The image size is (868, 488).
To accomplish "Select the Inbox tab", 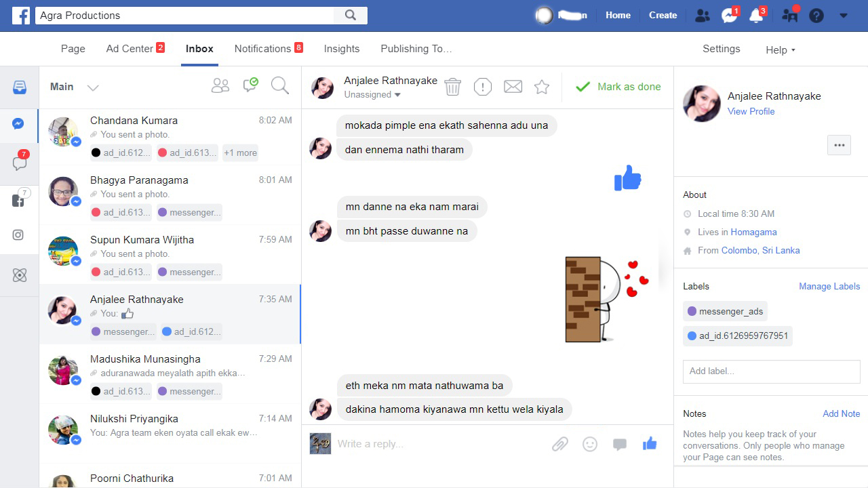I will pyautogui.click(x=199, y=49).
